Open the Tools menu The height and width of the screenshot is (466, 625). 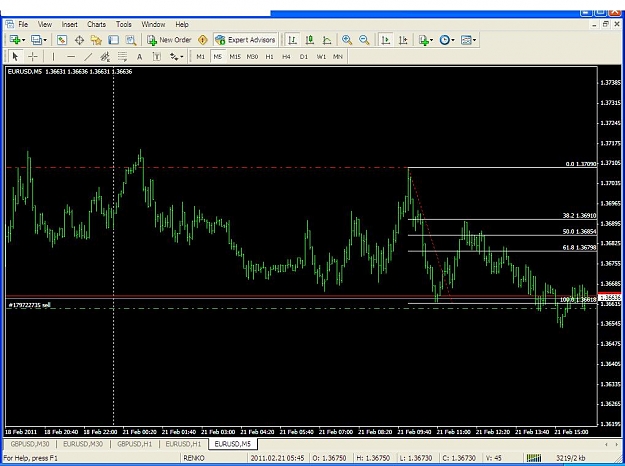click(124, 24)
